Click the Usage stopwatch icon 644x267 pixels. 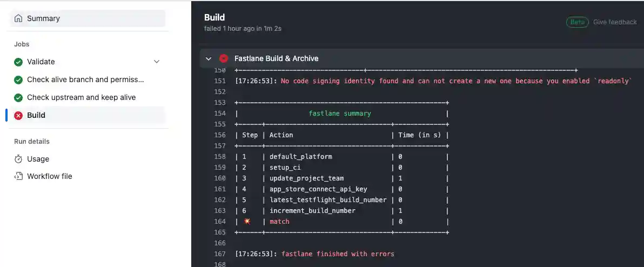(x=18, y=159)
